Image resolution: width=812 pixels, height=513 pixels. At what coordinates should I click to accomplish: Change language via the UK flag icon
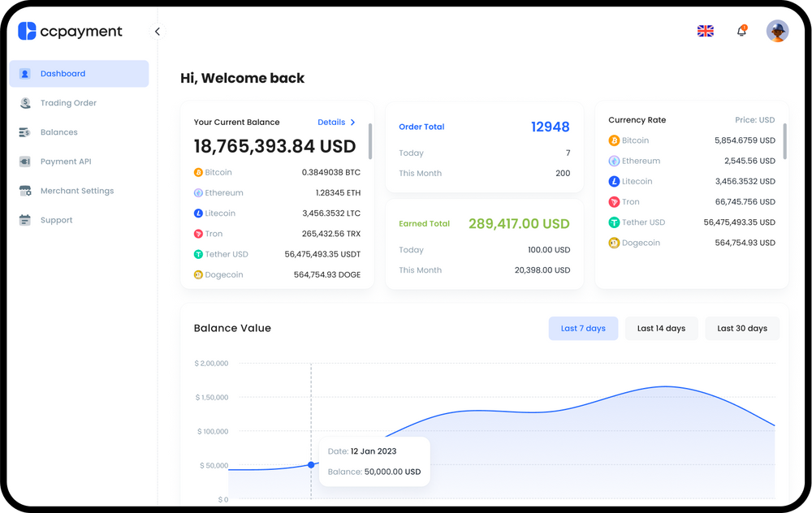click(x=706, y=31)
